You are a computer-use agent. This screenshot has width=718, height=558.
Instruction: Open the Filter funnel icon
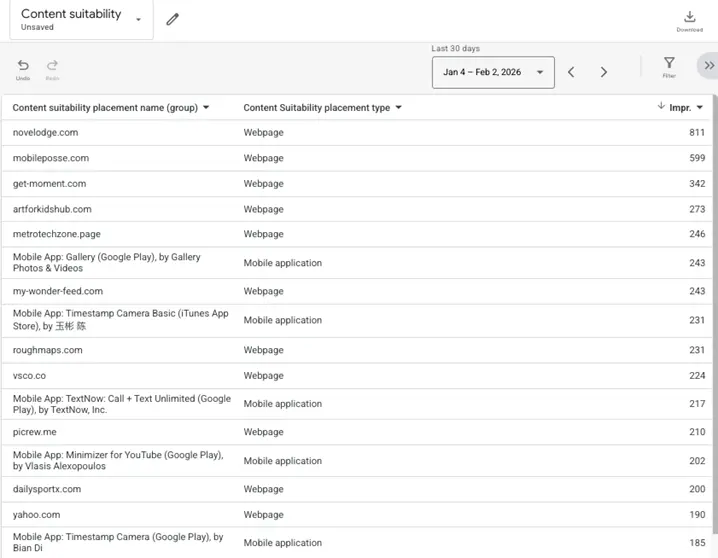pyautogui.click(x=669, y=63)
